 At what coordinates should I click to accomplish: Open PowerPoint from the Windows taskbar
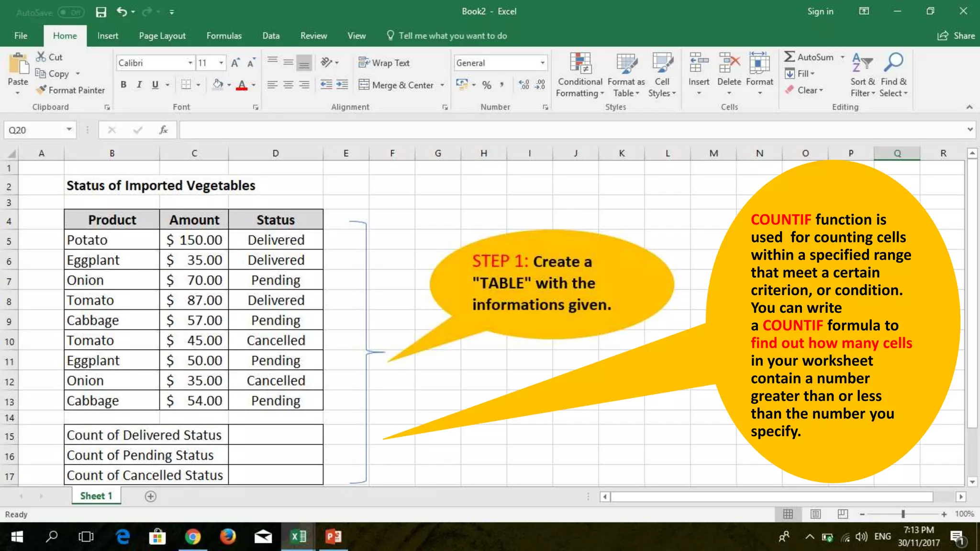click(x=334, y=537)
